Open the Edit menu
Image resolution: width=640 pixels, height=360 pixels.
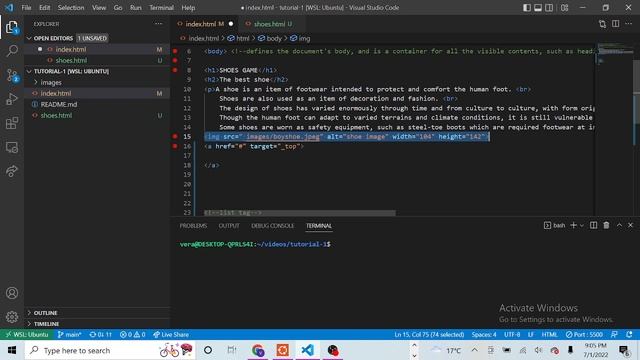click(44, 8)
